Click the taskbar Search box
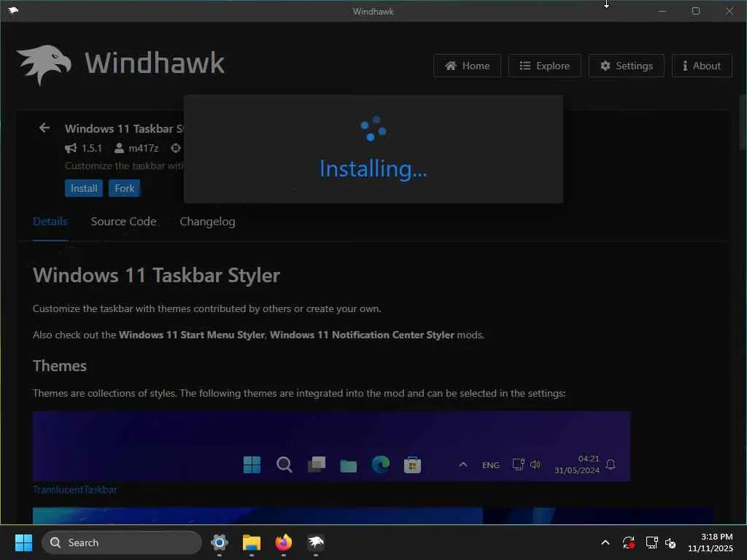The height and width of the screenshot is (560, 747). click(x=122, y=542)
